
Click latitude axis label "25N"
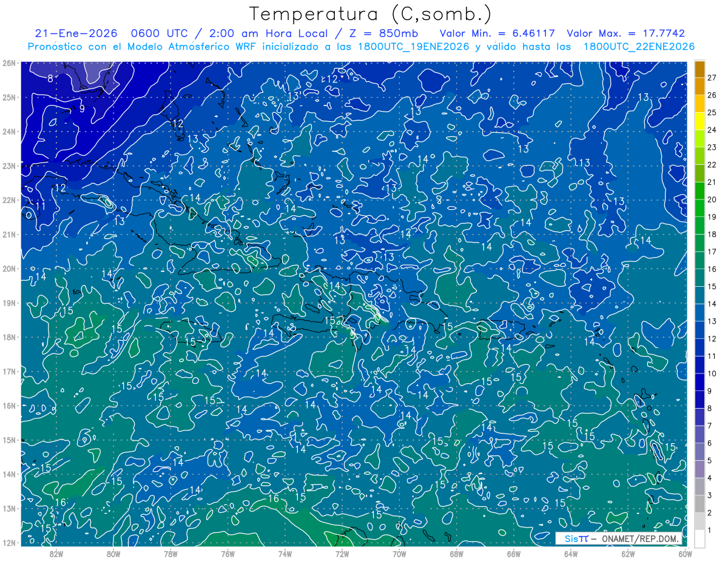[x=8, y=97]
